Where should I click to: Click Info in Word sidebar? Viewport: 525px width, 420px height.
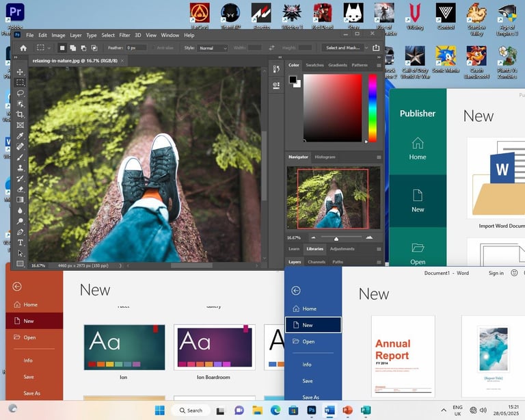pyautogui.click(x=307, y=365)
